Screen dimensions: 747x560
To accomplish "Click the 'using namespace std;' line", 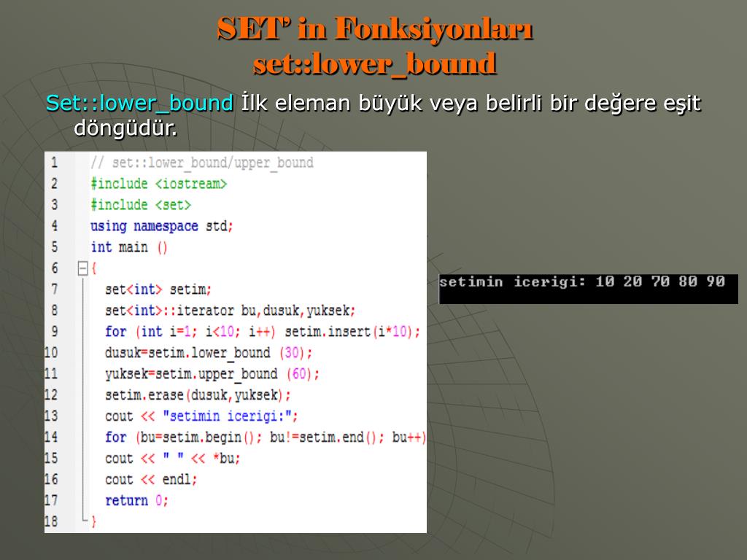I will click(161, 226).
